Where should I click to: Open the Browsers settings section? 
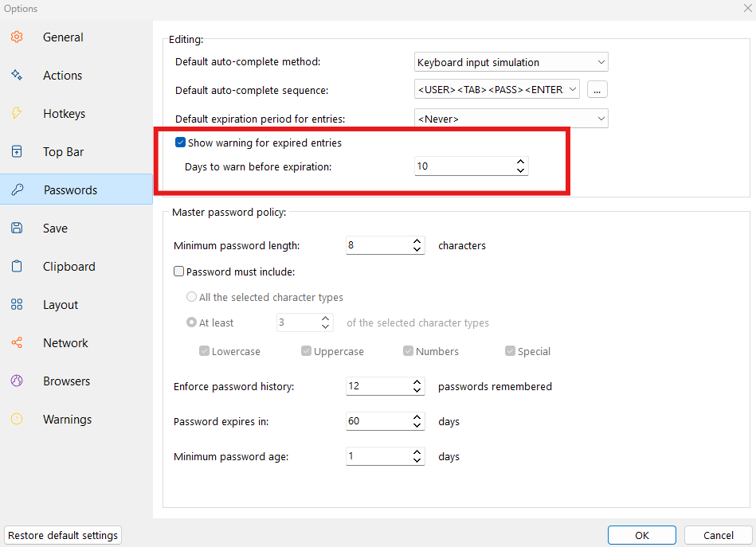(76, 381)
